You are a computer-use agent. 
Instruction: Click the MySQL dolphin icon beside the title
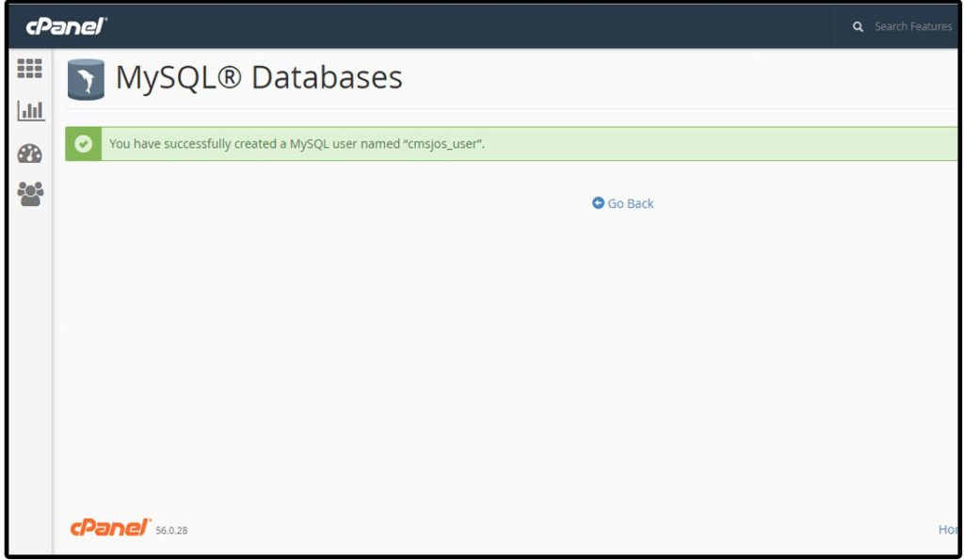pos(84,80)
